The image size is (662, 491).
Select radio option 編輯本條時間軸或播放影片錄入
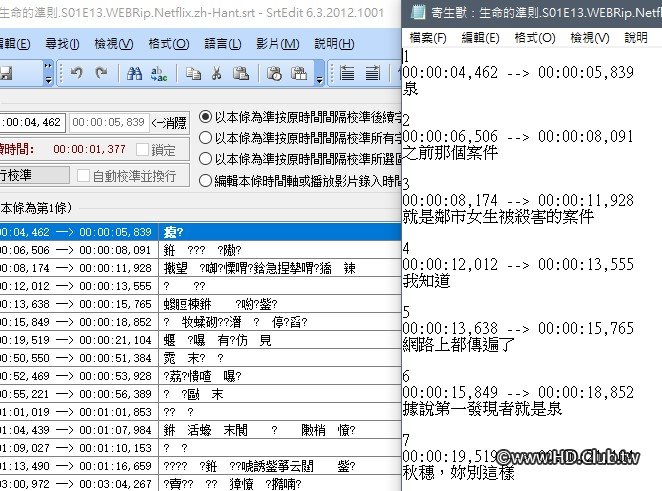[x=205, y=181]
